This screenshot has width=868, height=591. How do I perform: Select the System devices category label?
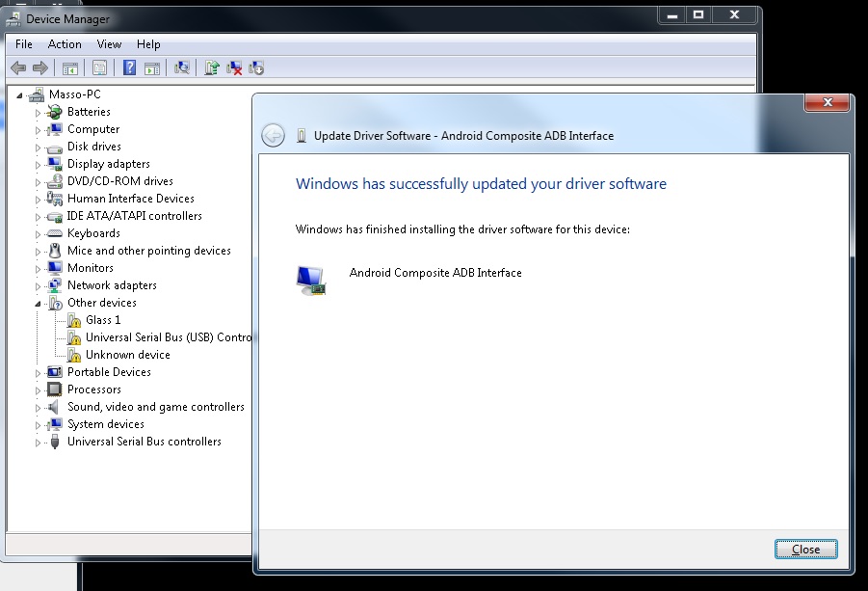tap(106, 423)
